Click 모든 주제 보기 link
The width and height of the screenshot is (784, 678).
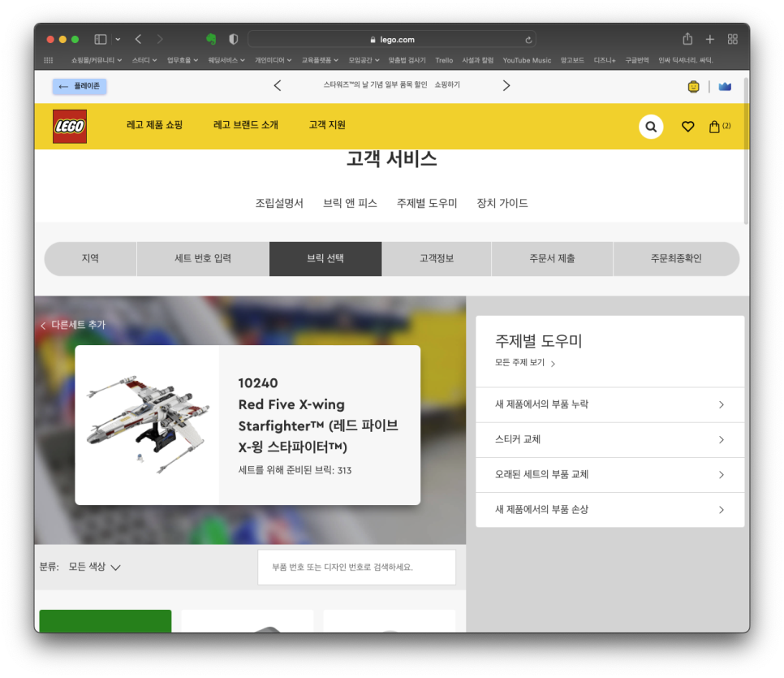click(525, 363)
